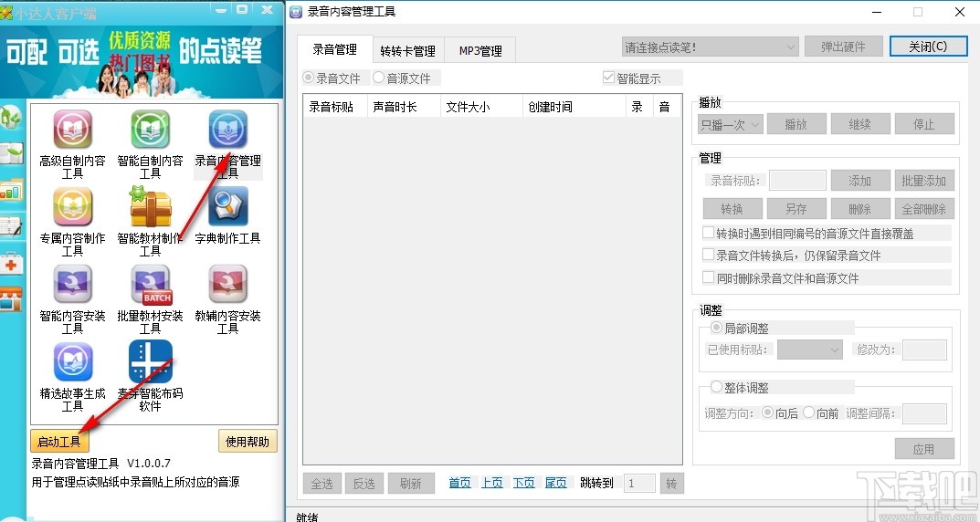Select the 高级自制内容工具 icon
This screenshot has width=980, height=522.
coord(72,130)
